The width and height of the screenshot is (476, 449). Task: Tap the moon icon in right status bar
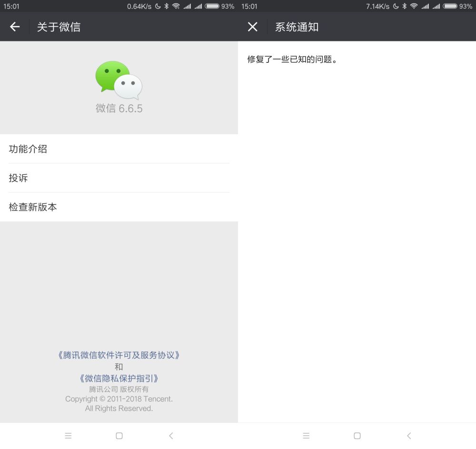(x=396, y=6)
